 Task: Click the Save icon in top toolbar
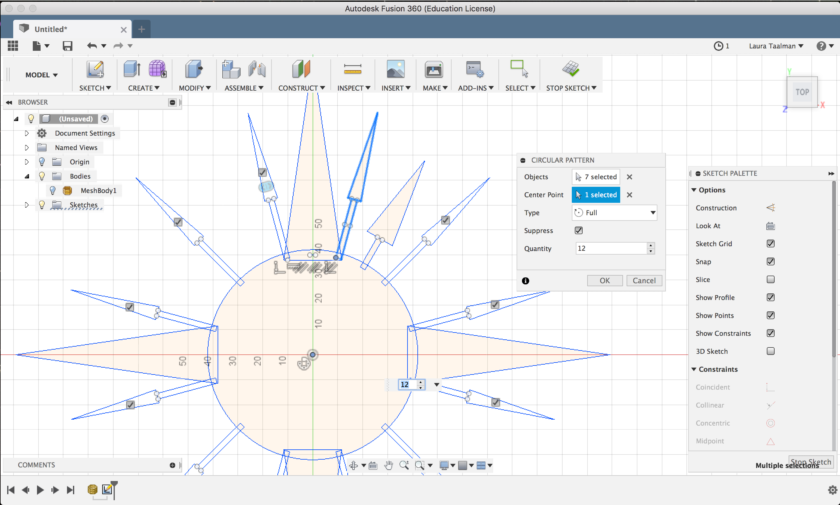pos(67,46)
